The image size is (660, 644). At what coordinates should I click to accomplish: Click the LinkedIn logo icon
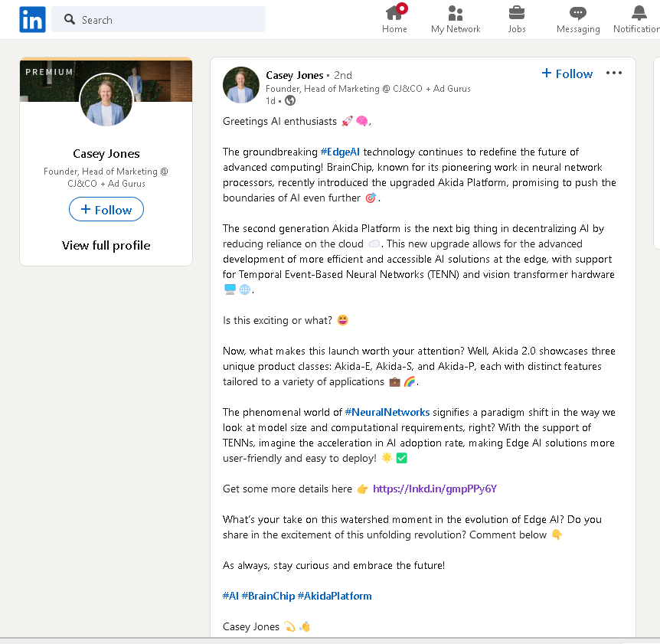pos(32,20)
